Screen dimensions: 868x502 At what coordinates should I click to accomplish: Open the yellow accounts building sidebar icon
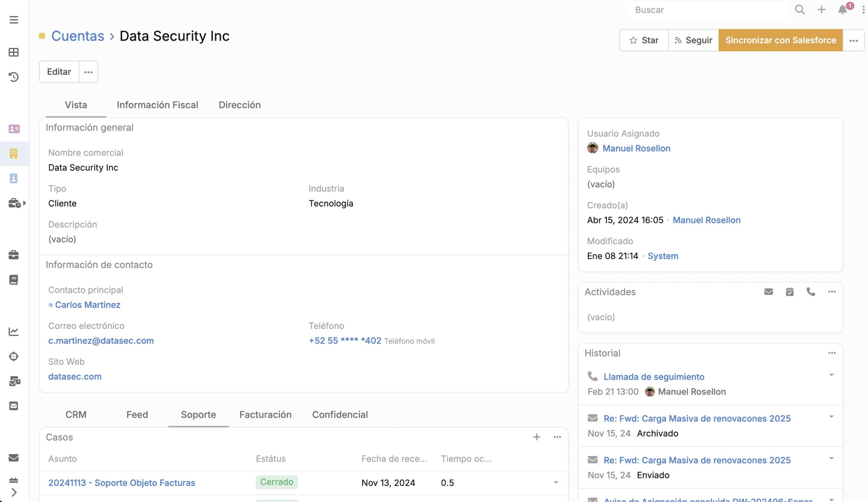pyautogui.click(x=14, y=154)
